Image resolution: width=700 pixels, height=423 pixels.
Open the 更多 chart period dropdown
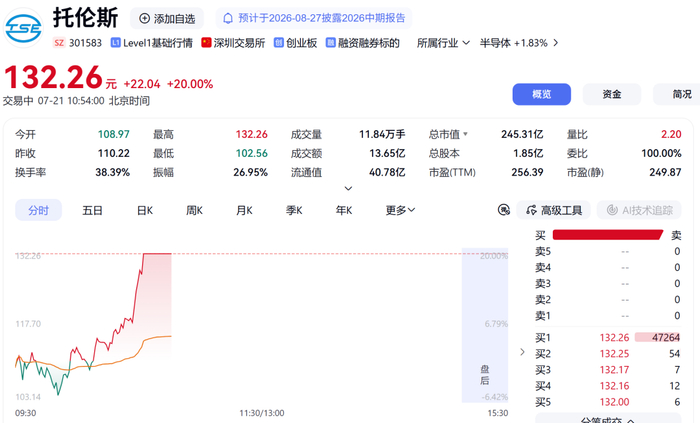400,210
